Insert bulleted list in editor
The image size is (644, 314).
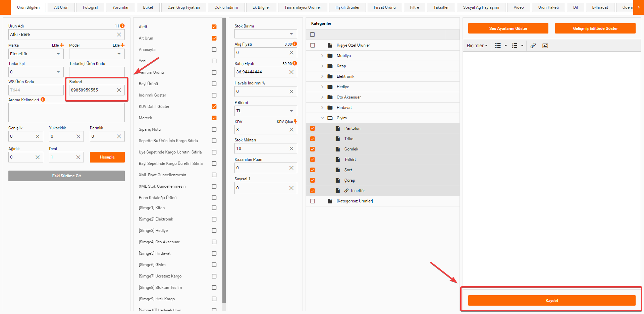pos(498,46)
